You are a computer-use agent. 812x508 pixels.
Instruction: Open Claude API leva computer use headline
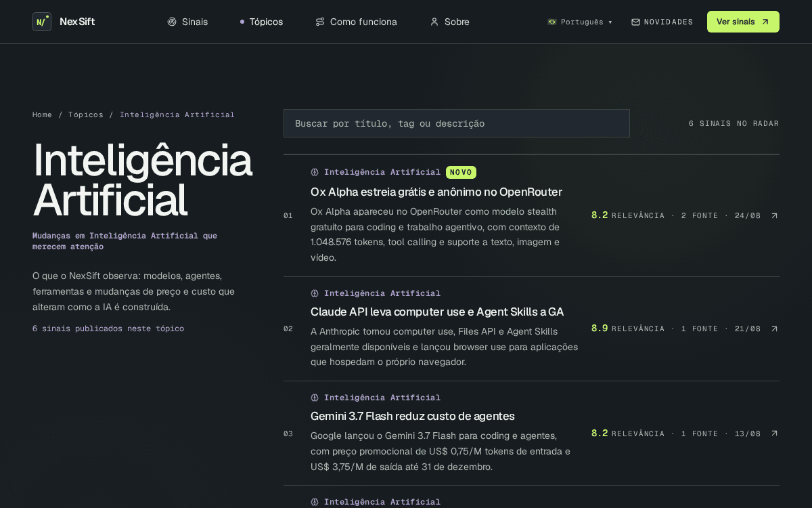pos(437,312)
